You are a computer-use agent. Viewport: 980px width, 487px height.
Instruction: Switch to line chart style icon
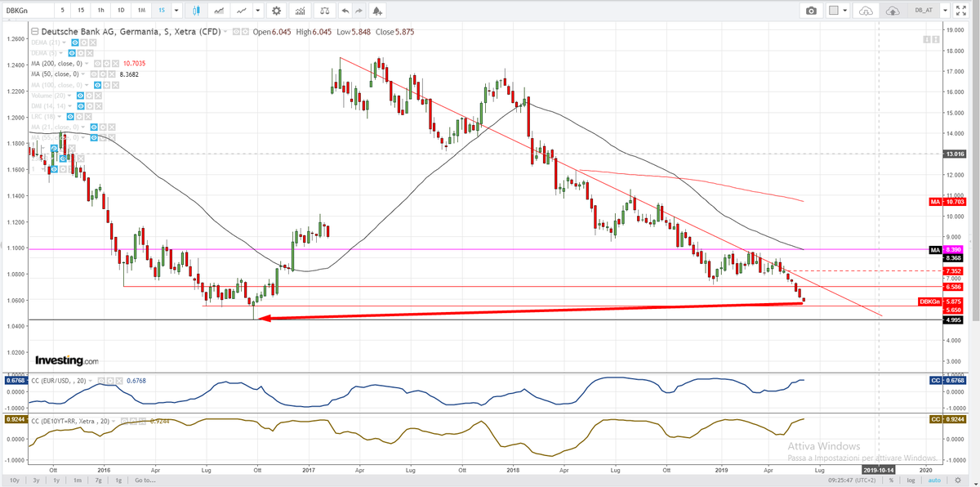[x=241, y=11]
